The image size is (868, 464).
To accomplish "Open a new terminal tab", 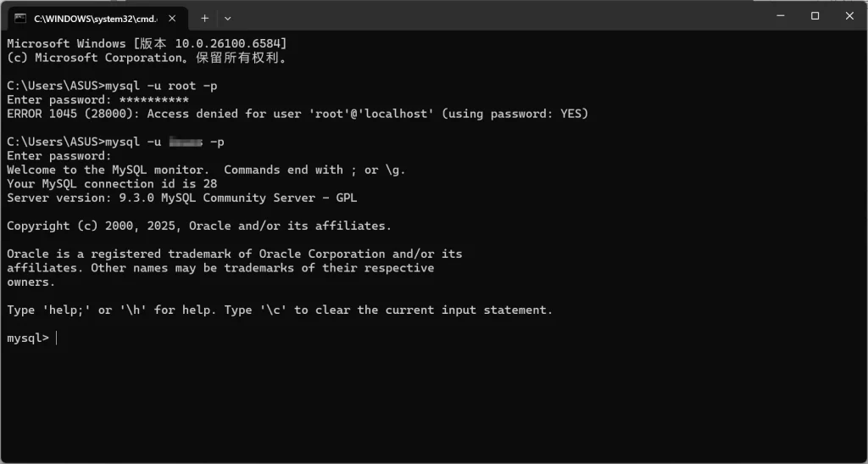I will pos(204,17).
